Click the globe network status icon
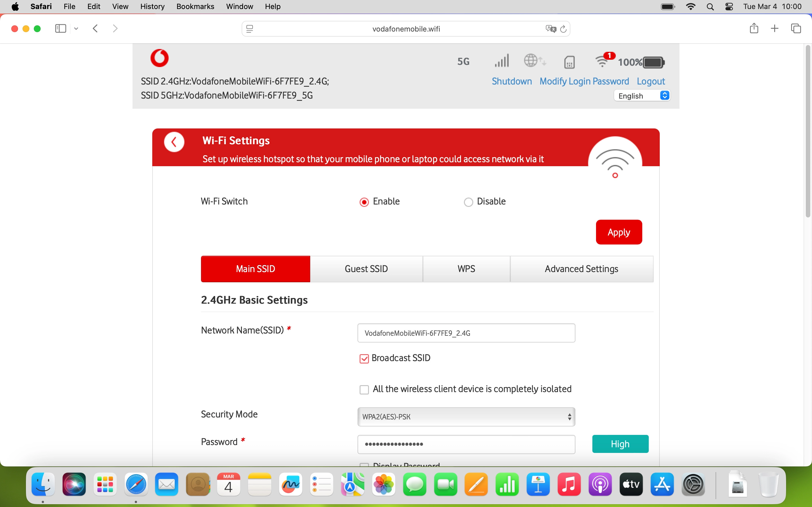This screenshot has height=507, width=812. click(535, 61)
